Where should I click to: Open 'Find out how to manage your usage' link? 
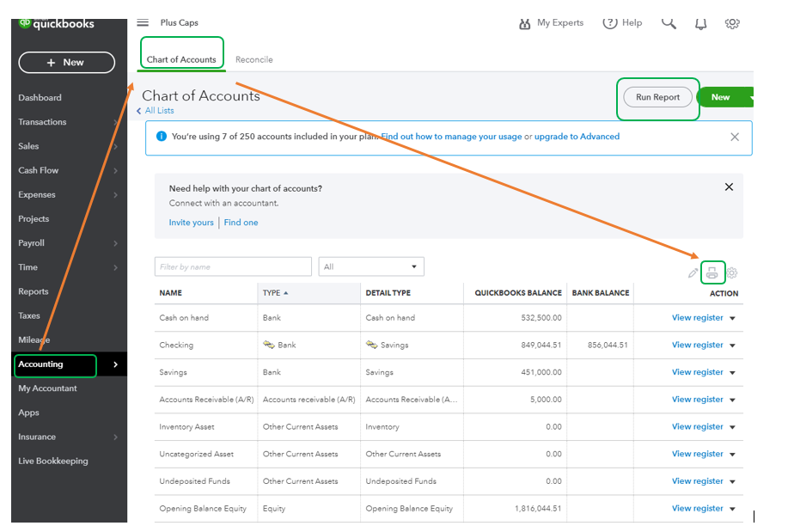451,137
